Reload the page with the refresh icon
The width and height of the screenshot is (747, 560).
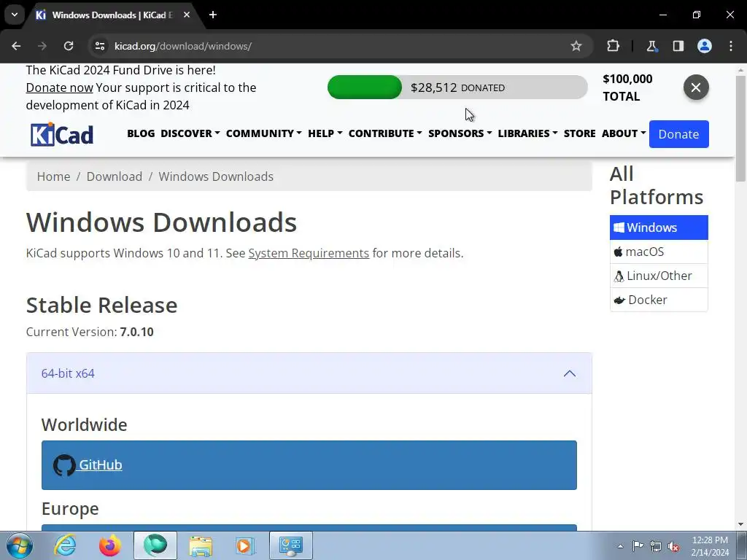(69, 46)
